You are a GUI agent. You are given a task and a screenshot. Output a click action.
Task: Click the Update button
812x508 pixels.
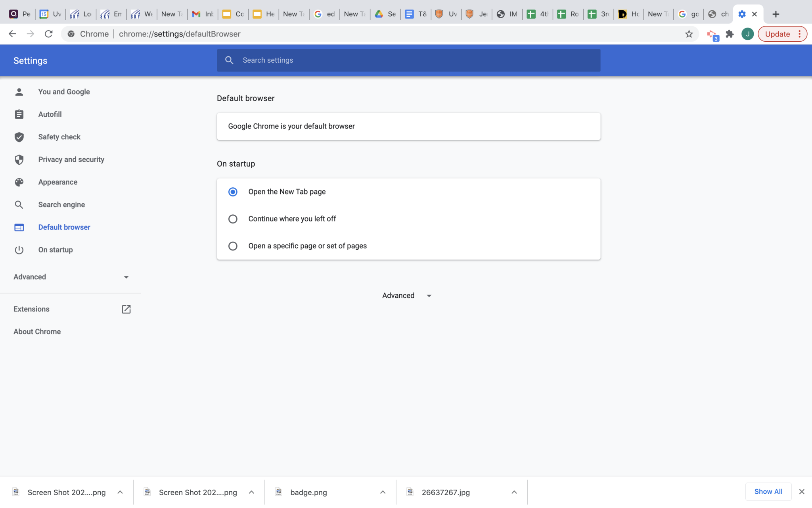click(777, 34)
